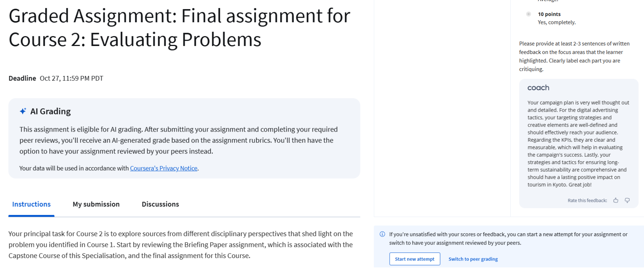Click the written feedback prompt text
The height and width of the screenshot is (273, 644).
click(574, 56)
